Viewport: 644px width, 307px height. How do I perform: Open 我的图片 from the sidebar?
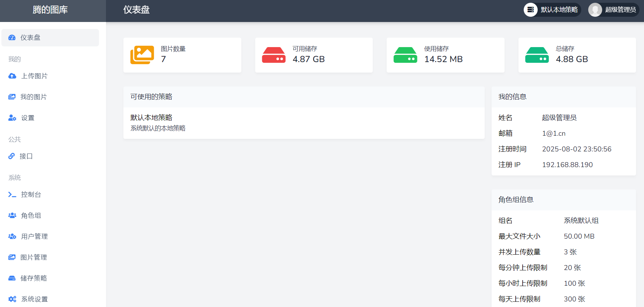click(33, 97)
